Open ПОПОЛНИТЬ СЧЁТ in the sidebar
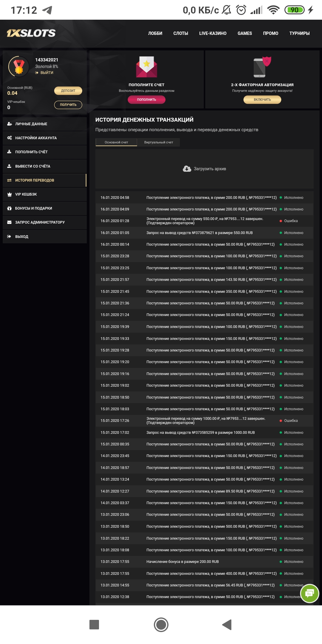Viewport: 322px width, 644px height. 45,152
